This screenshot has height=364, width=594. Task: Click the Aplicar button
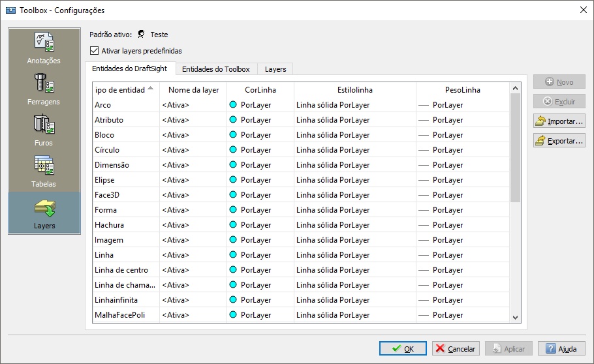[x=508, y=348]
